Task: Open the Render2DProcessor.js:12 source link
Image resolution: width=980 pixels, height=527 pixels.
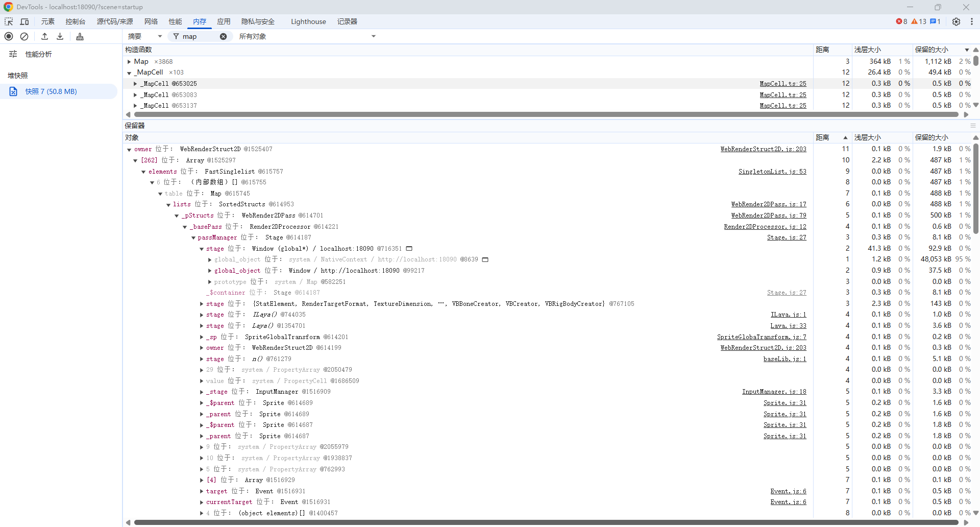Action: tap(765, 227)
